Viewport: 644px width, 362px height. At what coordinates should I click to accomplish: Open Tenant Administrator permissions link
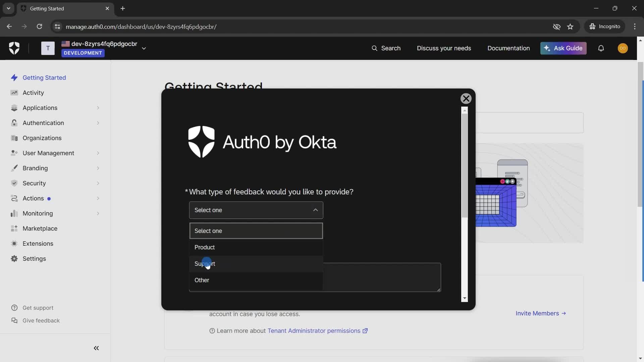coord(317,331)
